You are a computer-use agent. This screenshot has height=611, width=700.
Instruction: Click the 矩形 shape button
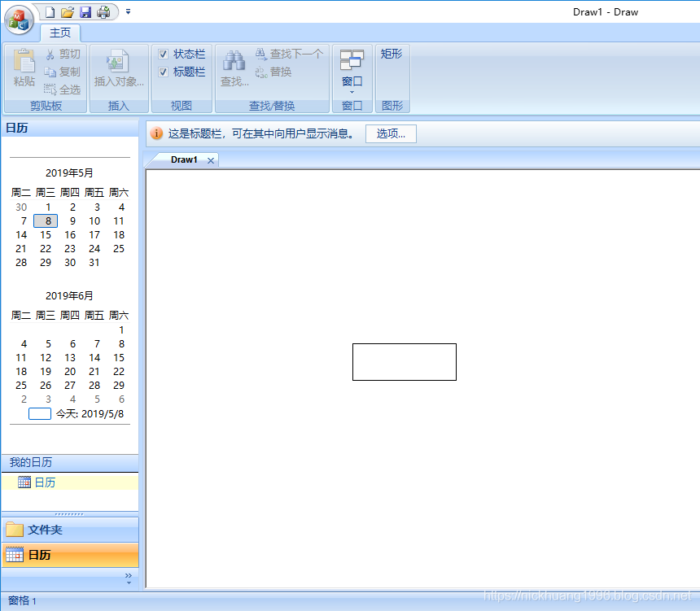coord(392,54)
